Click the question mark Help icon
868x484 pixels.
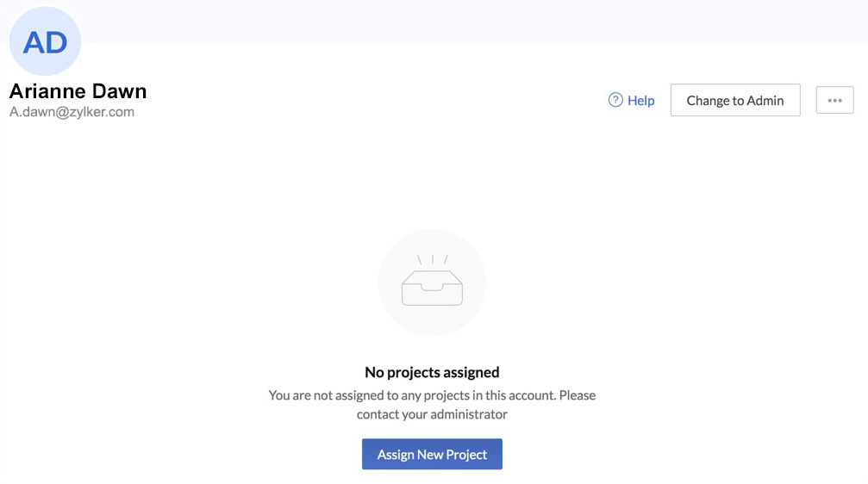pos(615,100)
